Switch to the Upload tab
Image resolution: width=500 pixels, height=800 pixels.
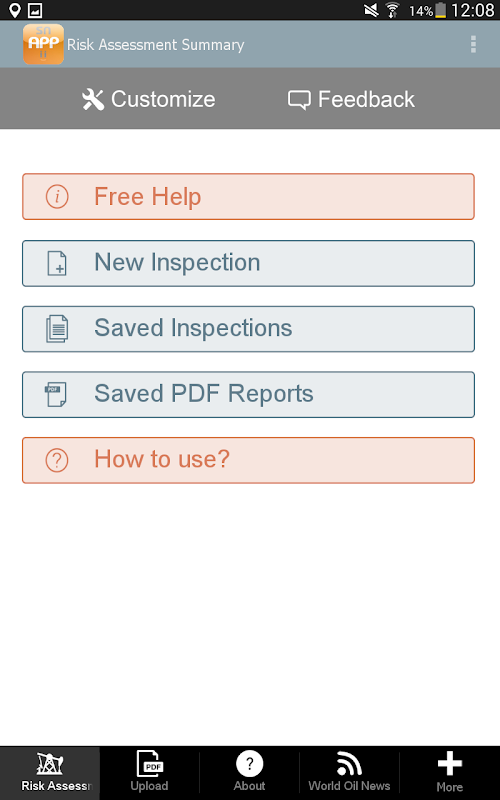(149, 773)
